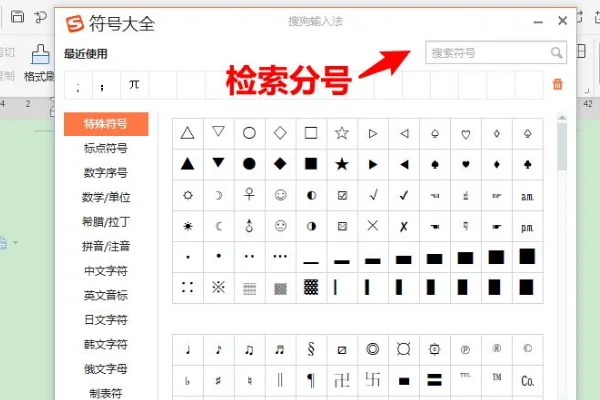Insert the three dots symbol

pos(280,256)
